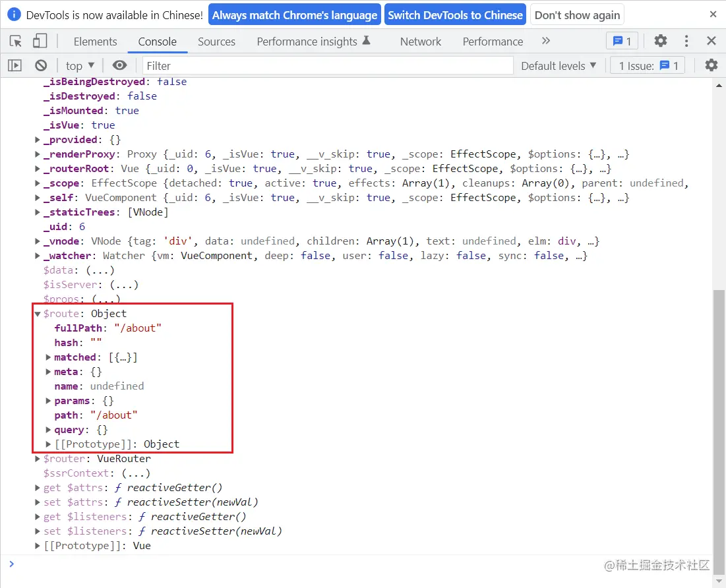Expand the _scope EffectScope property
Screen dimensions: 726x588
(x=38, y=183)
